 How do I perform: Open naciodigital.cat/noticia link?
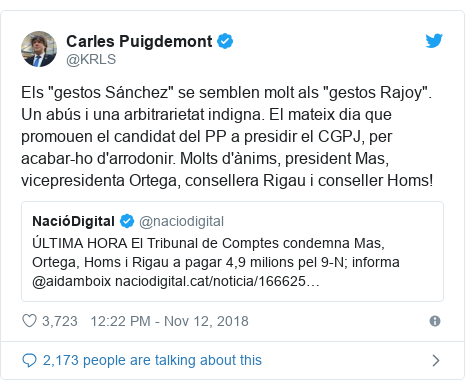pyautogui.click(x=217, y=281)
